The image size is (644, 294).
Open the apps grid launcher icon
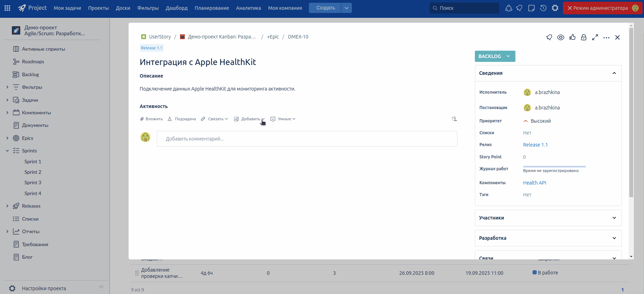click(7, 8)
